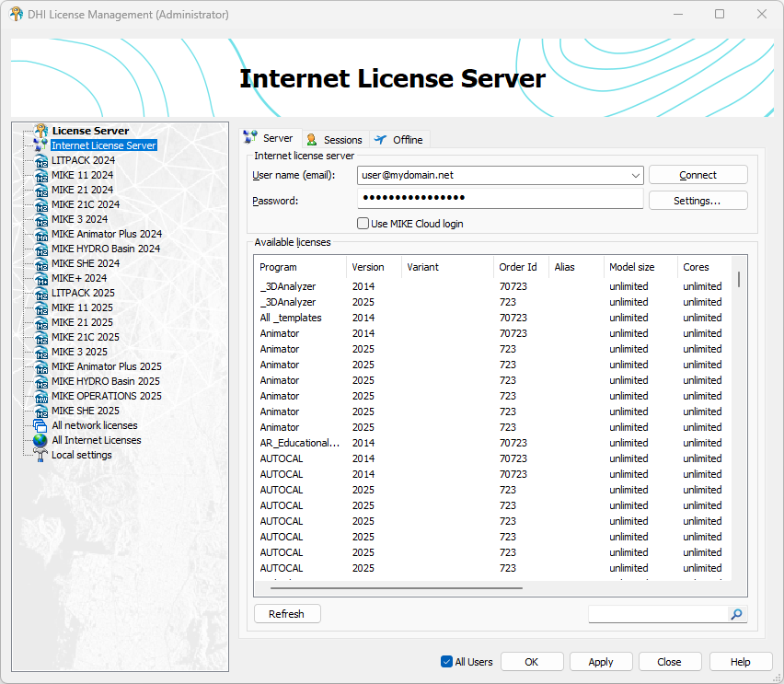Click the MIKE SHE 2025 icon

coord(41,412)
